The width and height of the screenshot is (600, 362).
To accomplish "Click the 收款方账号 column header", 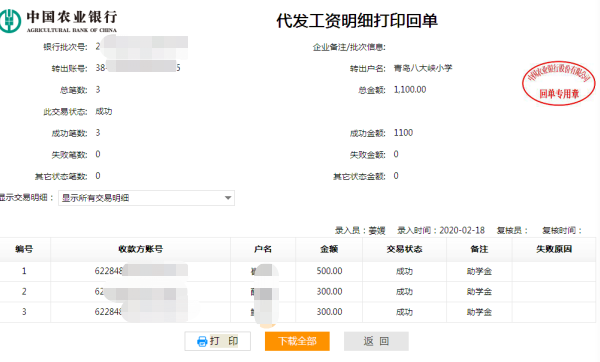I will point(140,249).
